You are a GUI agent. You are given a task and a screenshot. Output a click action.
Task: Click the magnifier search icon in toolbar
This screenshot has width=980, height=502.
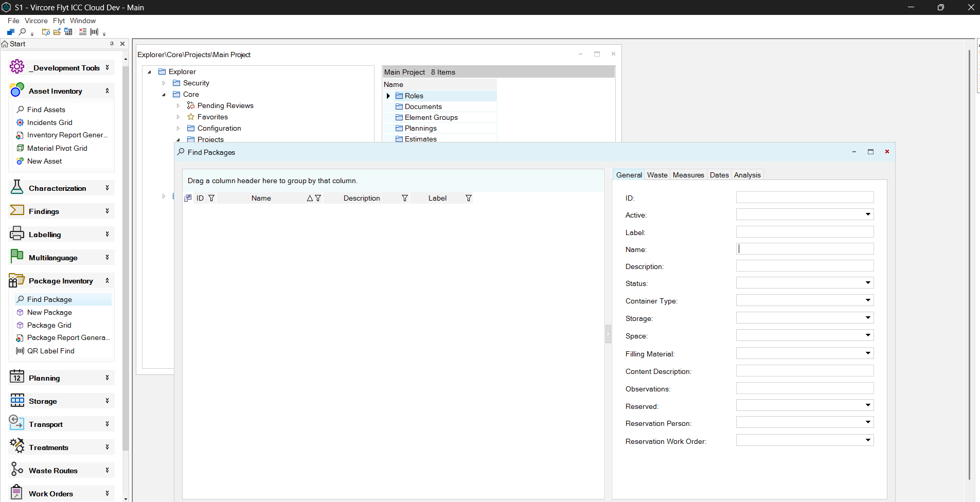(23, 32)
